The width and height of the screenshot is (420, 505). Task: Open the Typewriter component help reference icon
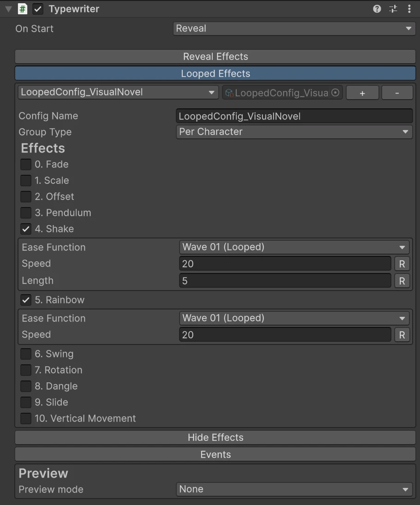[x=377, y=9]
